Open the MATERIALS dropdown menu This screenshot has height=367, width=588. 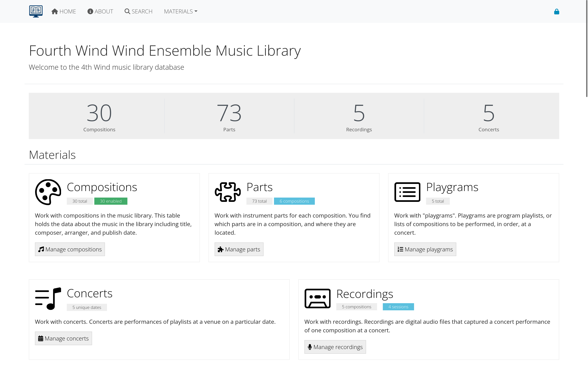[x=180, y=11]
